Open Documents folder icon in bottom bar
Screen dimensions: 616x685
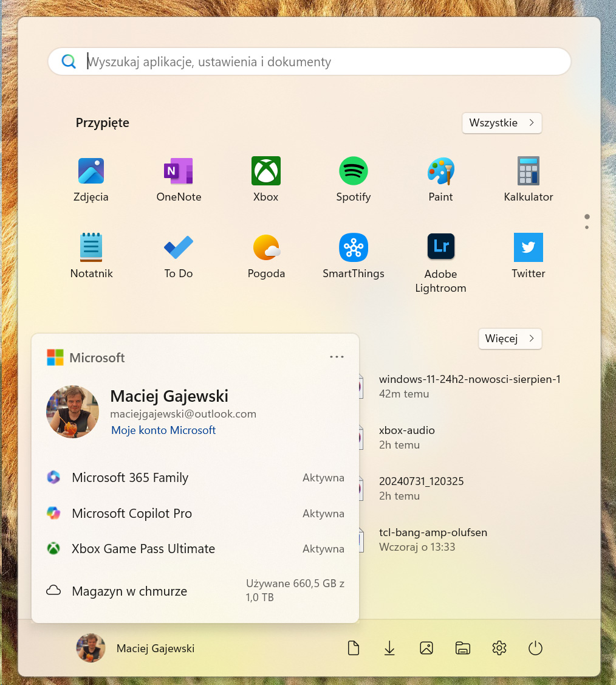tap(354, 648)
